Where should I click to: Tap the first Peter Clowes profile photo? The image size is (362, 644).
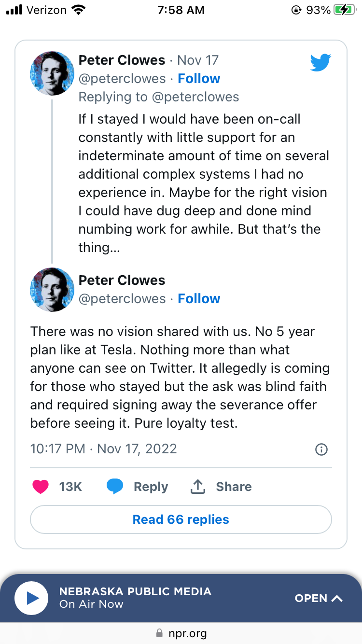[x=52, y=73]
